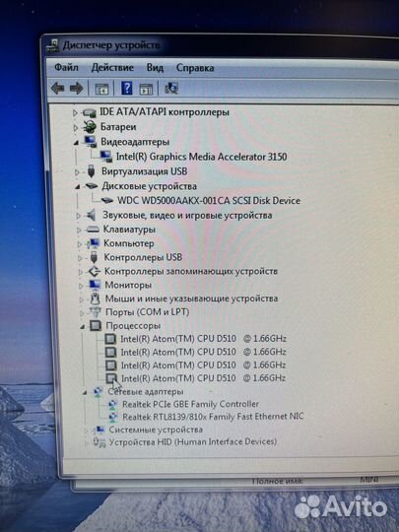The image size is (399, 532).
Task: Click the Процессоры category chip icon
Action: tap(96, 326)
